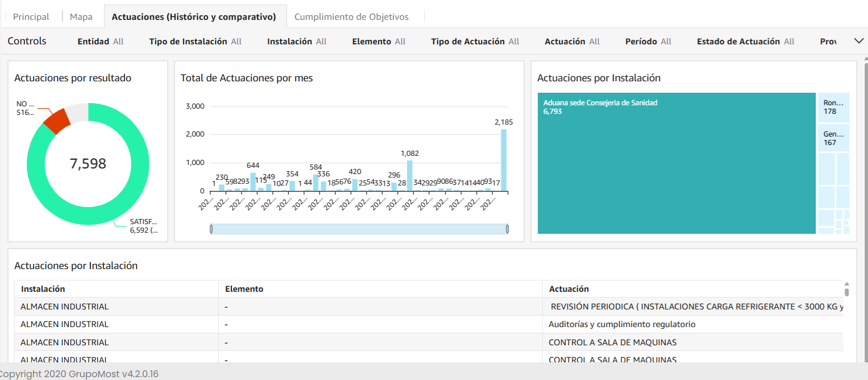
Task: Open the Elemento filter dropdown
Action: pyautogui.click(x=379, y=42)
